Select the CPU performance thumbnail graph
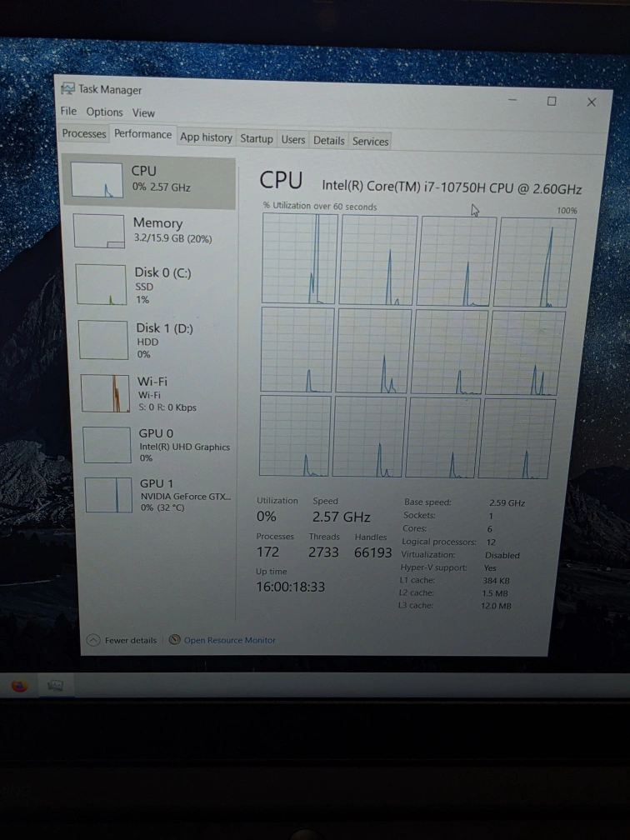 [97, 180]
